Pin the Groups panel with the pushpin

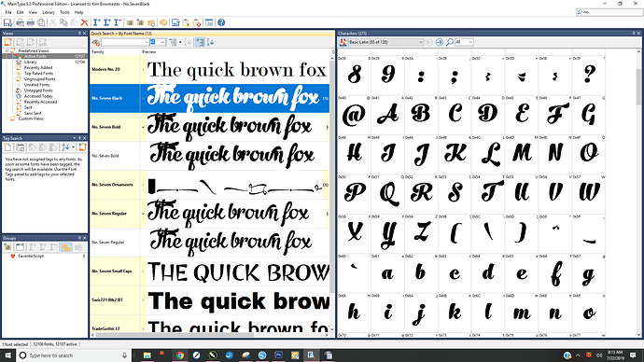(79, 238)
